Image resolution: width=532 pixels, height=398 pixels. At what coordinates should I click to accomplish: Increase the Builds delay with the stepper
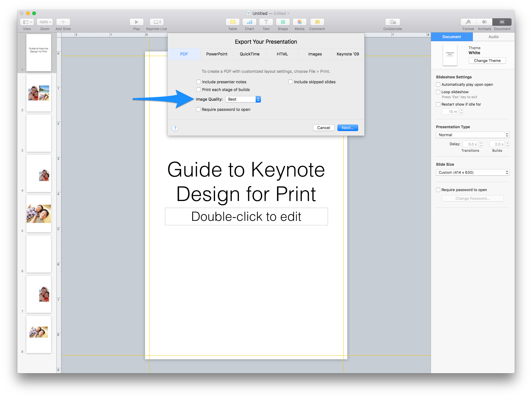pyautogui.click(x=508, y=142)
